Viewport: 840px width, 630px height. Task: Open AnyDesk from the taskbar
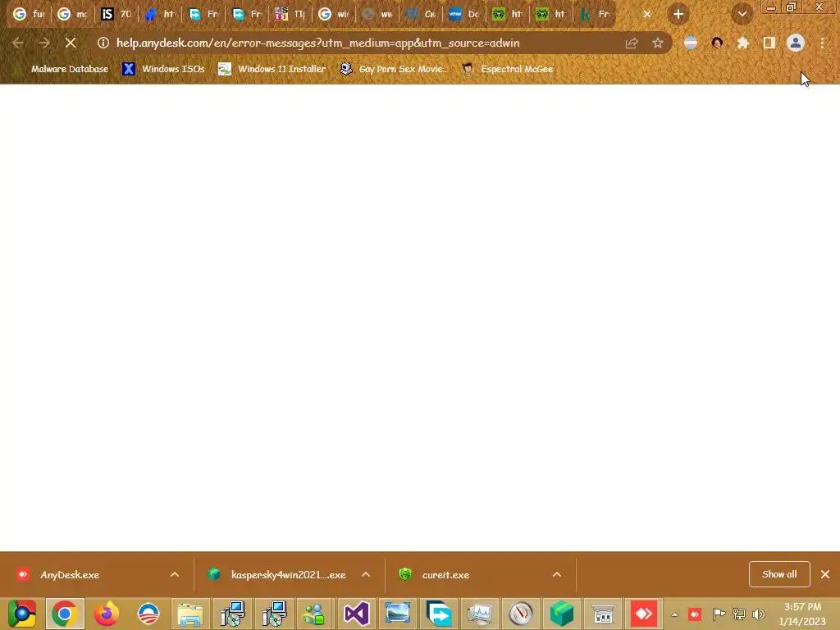(x=645, y=614)
